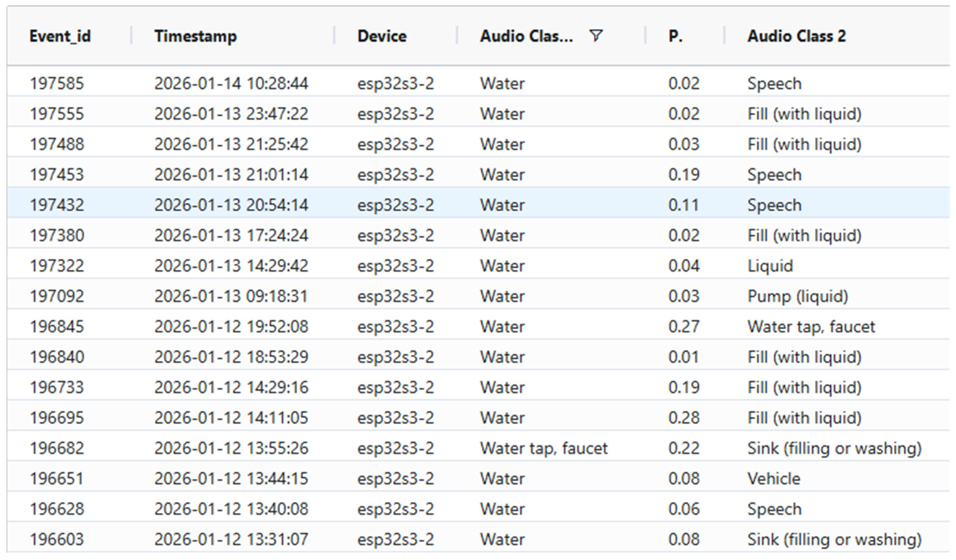Sort by the Event_id column header
This screenshot has width=956, height=560.
click(60, 36)
